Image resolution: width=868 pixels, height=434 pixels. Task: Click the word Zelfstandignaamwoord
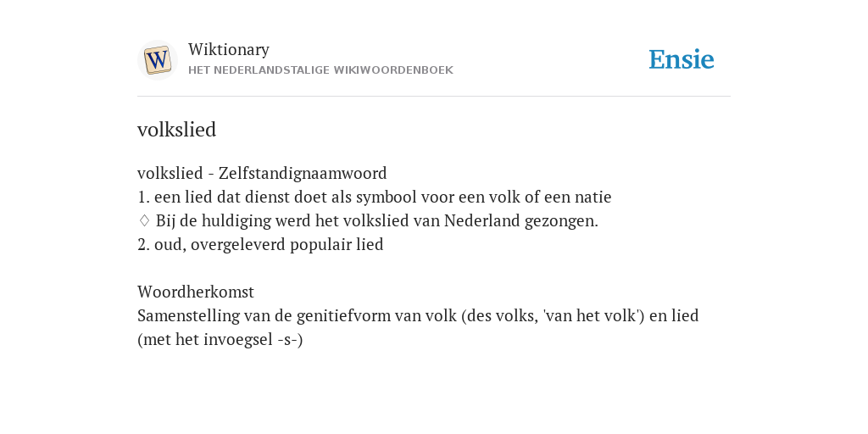(x=303, y=173)
